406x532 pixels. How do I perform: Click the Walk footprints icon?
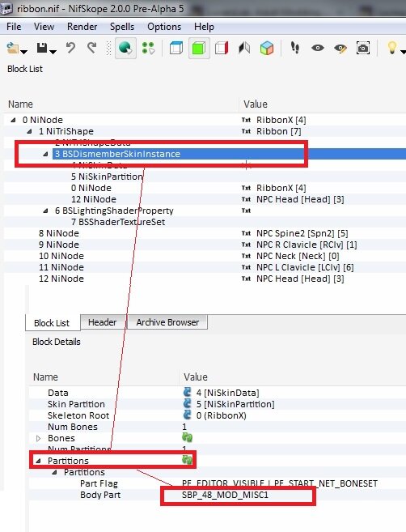click(x=295, y=48)
